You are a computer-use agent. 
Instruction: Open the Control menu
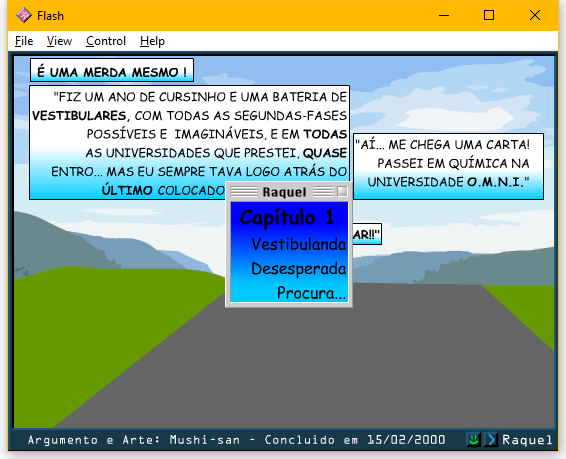(x=106, y=41)
